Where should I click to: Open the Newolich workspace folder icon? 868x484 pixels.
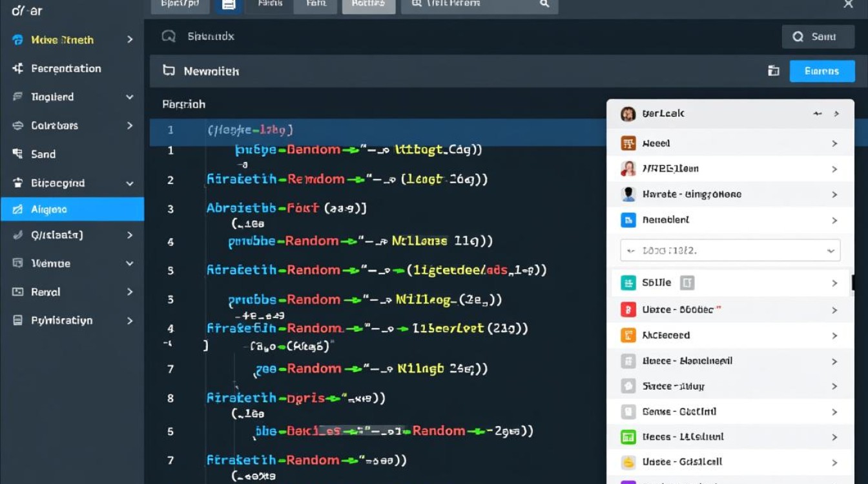[168, 71]
